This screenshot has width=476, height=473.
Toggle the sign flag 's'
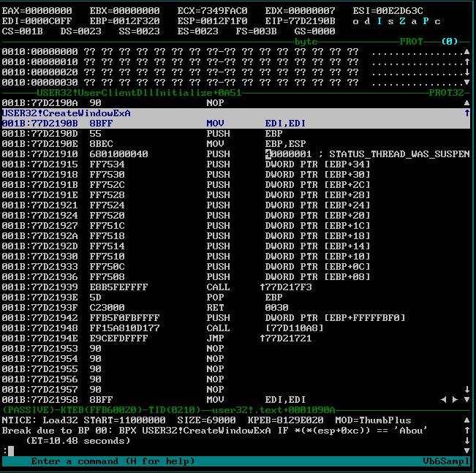[x=390, y=21]
